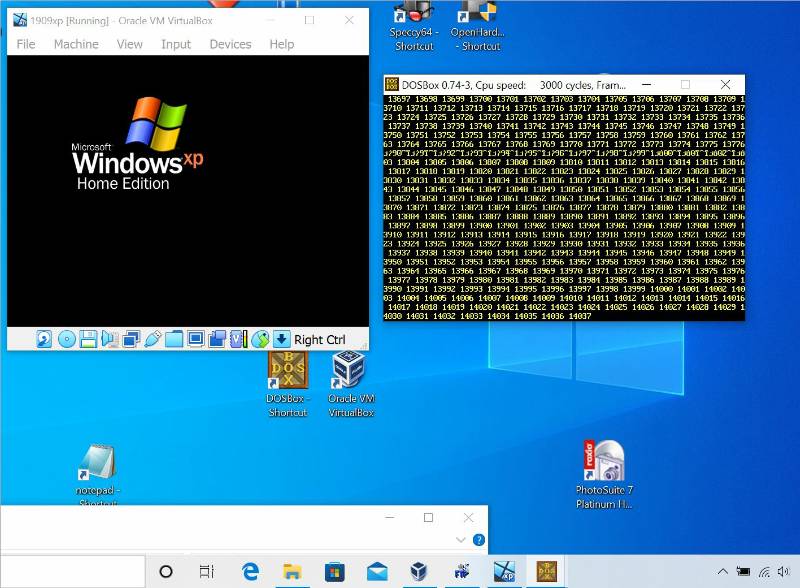Open the View menu in VirtualBox
The width and height of the screenshot is (800, 588).
(130, 44)
